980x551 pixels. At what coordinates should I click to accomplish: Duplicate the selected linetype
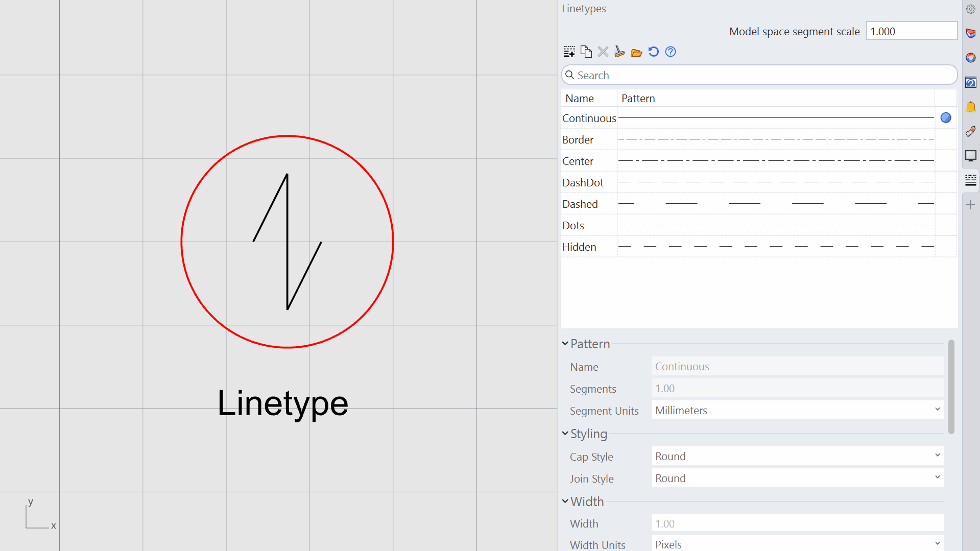point(586,52)
